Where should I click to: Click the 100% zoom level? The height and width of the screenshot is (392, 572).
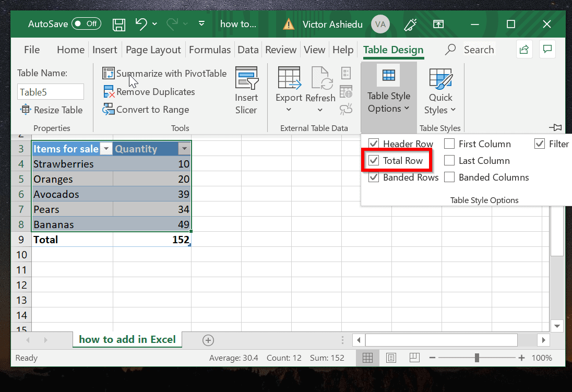click(x=542, y=358)
